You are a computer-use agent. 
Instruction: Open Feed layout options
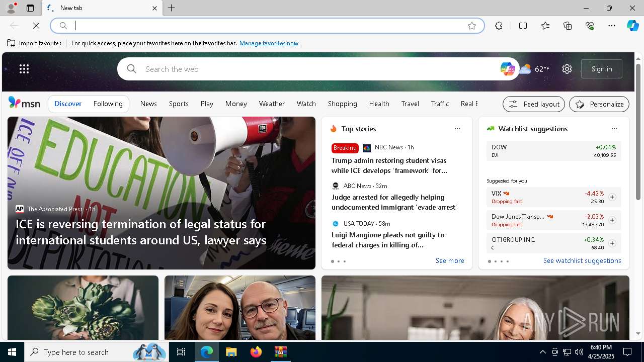534,104
